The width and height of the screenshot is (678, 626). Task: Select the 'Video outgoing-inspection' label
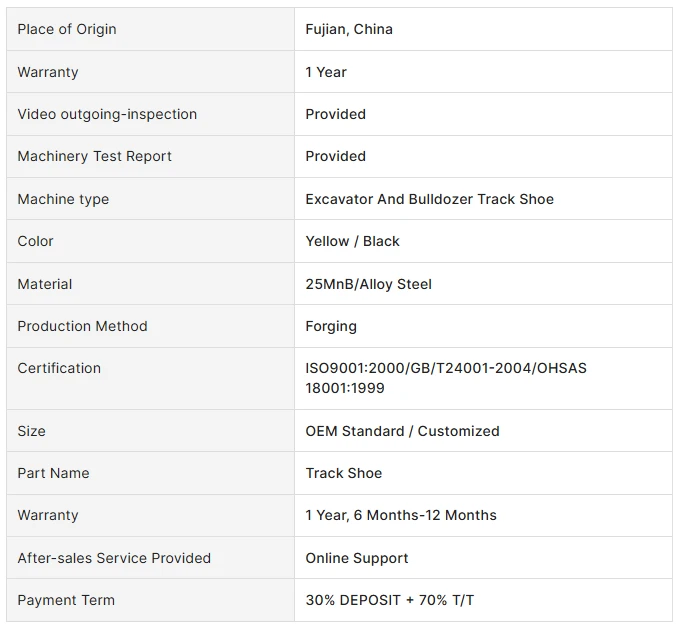pos(107,114)
